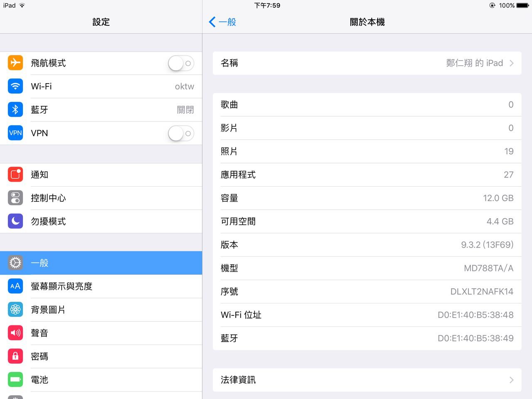532x399 pixels.
Task: Tap the 版本 version row
Action: [367, 245]
